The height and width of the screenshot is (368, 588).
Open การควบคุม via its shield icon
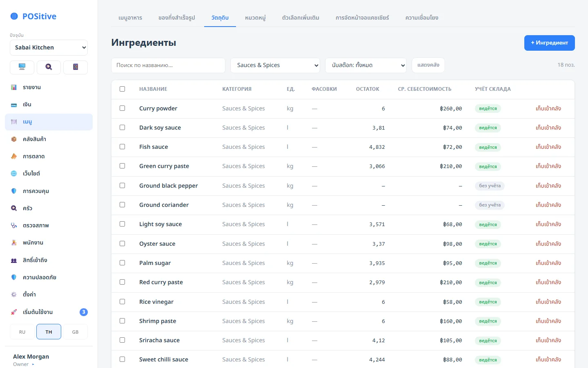14,191
